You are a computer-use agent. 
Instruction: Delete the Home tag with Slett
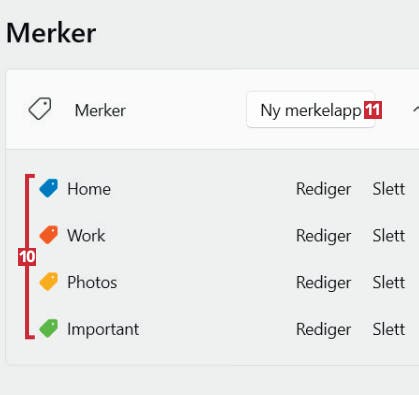389,189
